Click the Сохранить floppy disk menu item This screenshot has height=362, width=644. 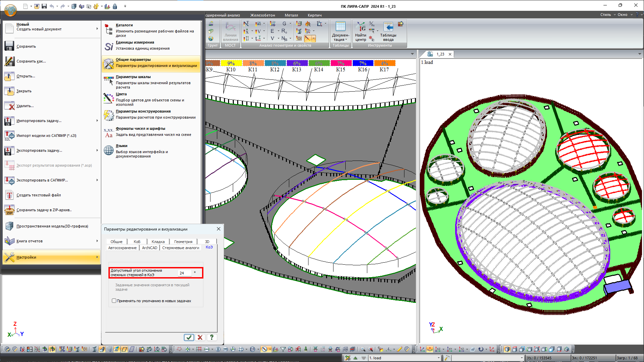tap(26, 46)
